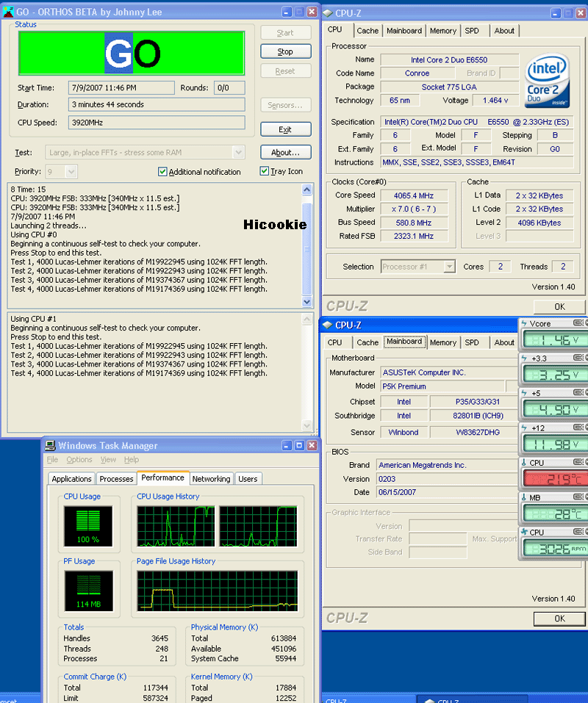Toggle the Tray Icon checkbox
The height and width of the screenshot is (703, 588).
point(265,172)
